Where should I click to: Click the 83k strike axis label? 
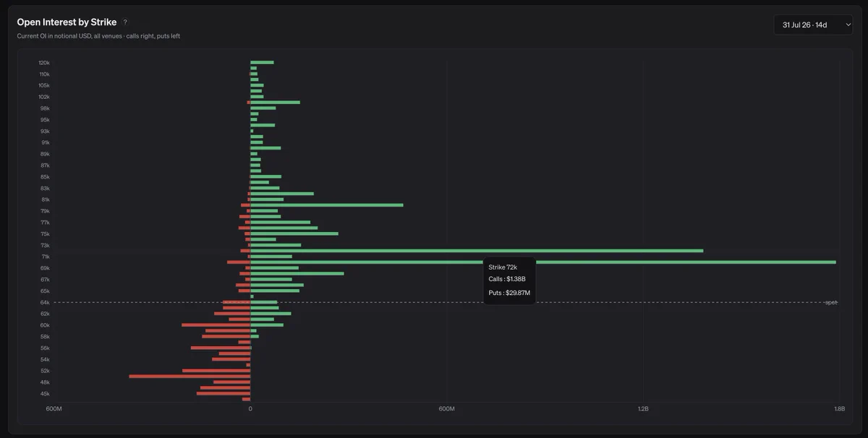pos(45,188)
